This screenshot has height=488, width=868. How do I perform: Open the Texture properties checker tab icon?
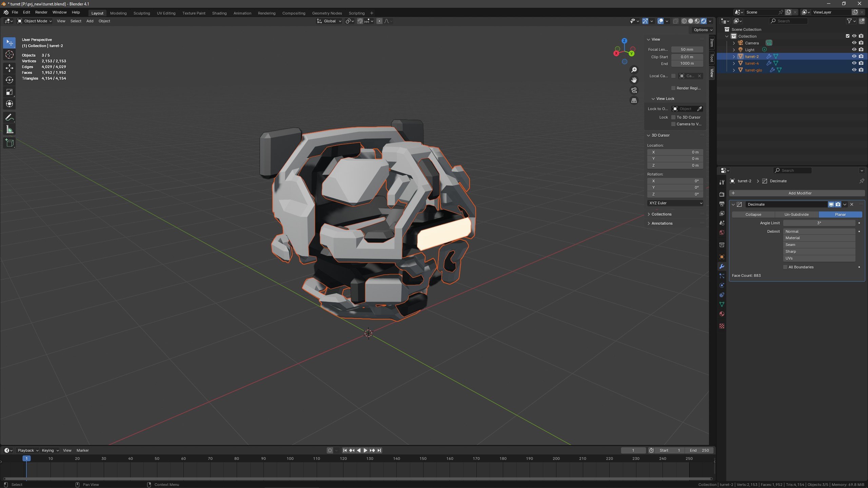point(722,326)
